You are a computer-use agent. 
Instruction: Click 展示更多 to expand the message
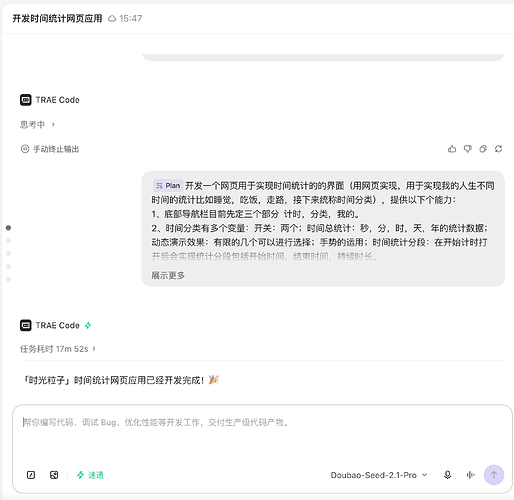click(x=168, y=275)
